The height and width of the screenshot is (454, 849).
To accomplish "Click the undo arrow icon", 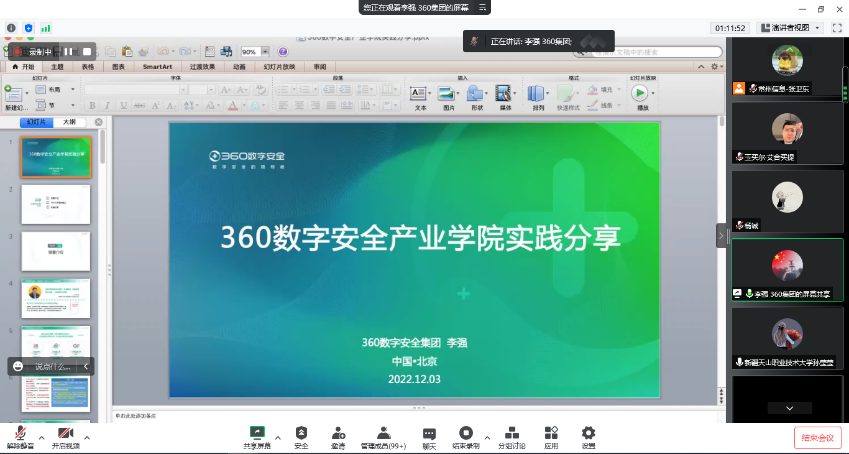I will point(162,51).
